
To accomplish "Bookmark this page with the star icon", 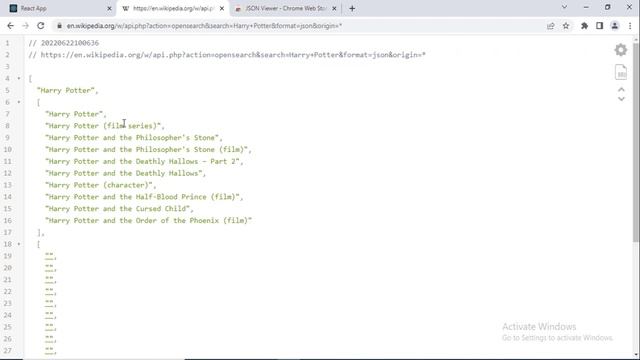I will [x=566, y=26].
